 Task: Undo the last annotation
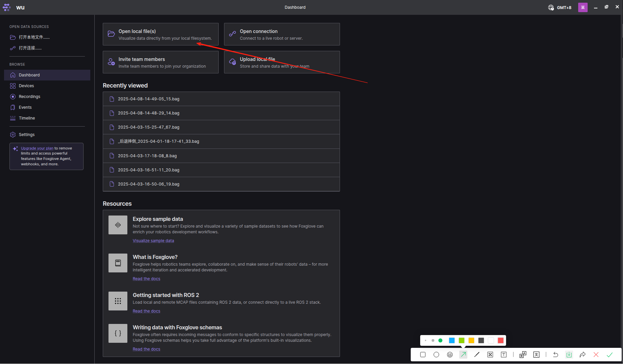click(556, 355)
